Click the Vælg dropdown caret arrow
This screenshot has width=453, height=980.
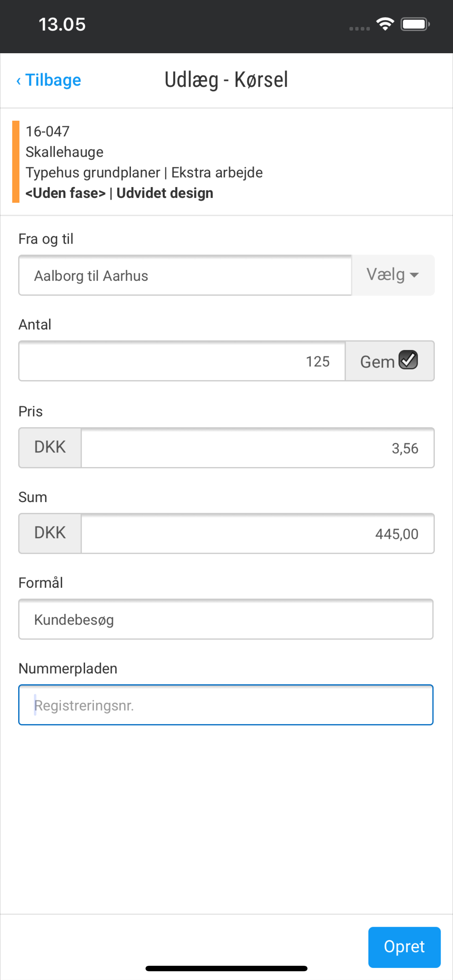(x=414, y=275)
